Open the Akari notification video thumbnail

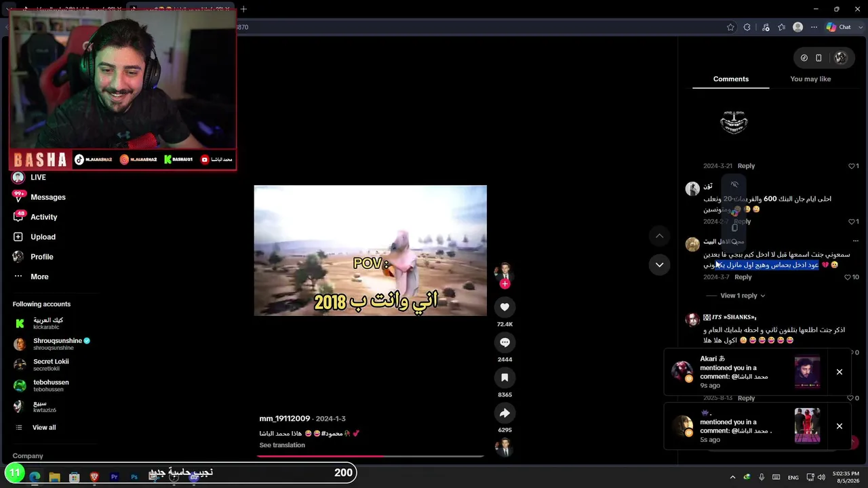tap(807, 372)
